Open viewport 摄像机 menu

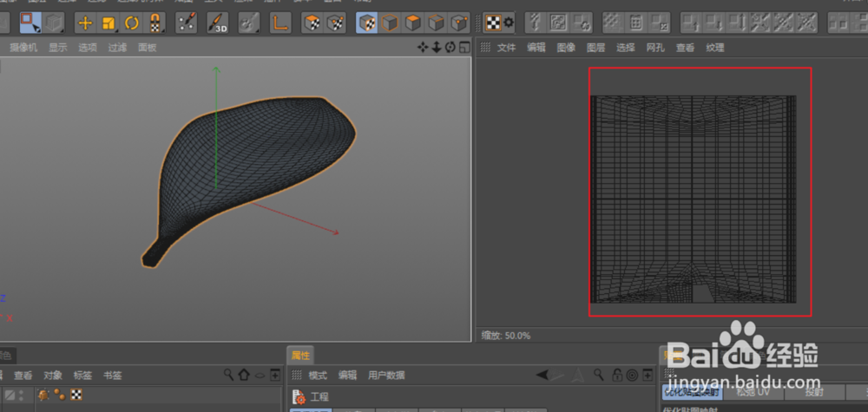coord(23,48)
